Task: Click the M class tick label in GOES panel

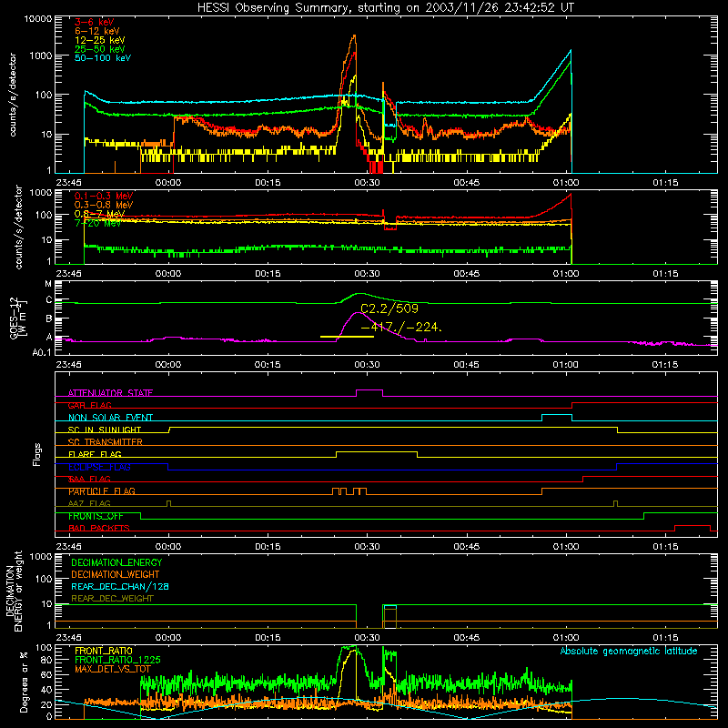Action: 48,284
